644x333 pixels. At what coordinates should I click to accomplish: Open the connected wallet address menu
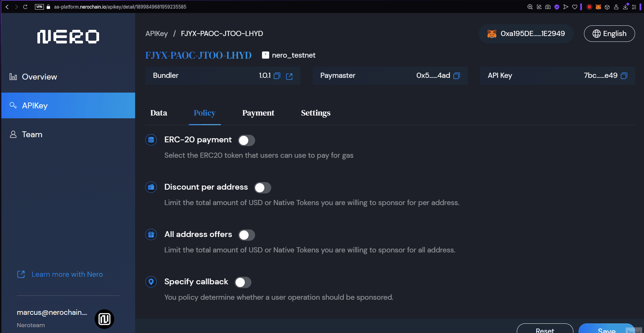pos(526,34)
